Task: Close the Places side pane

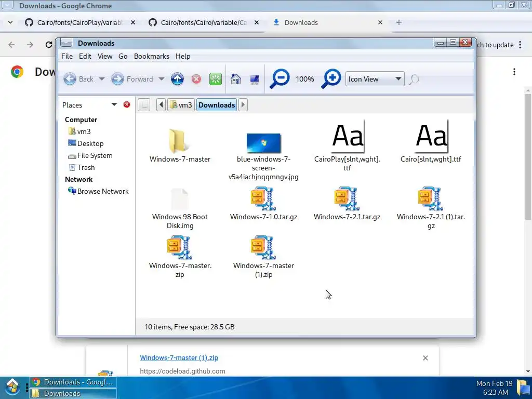Action: coord(127,104)
